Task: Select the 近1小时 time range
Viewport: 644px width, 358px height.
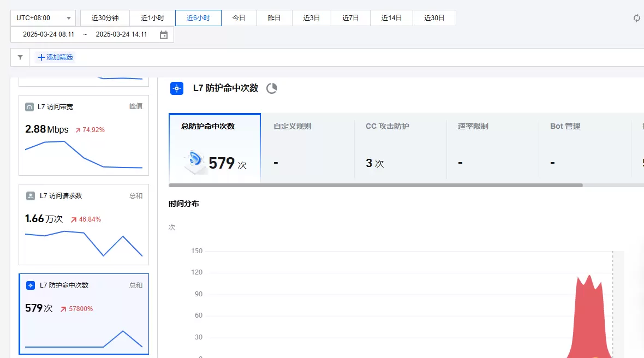Action: (152, 18)
